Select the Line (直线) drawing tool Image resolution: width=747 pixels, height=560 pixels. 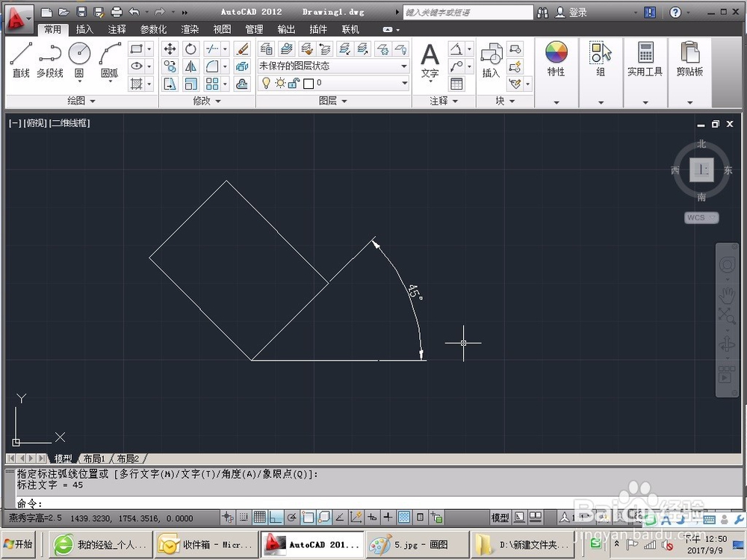click(21, 60)
